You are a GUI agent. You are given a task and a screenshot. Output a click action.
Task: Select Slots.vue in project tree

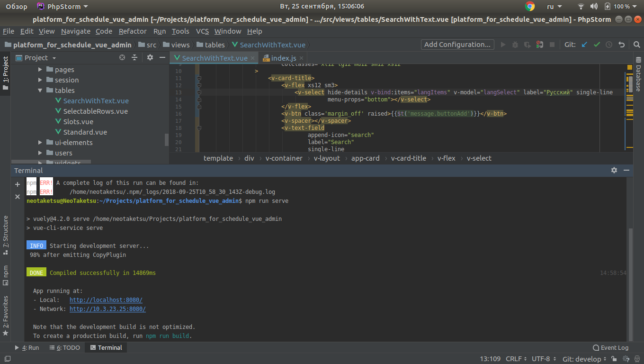click(78, 122)
